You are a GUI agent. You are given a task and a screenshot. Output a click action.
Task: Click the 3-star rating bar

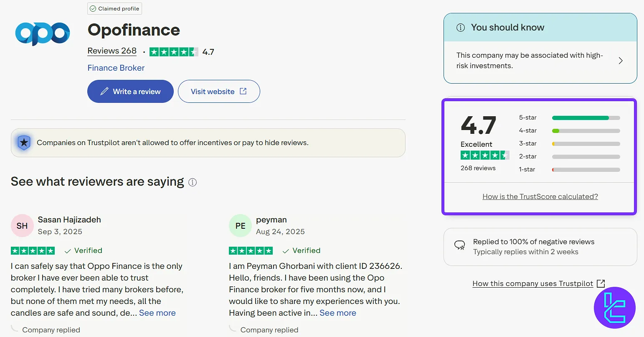586,144
